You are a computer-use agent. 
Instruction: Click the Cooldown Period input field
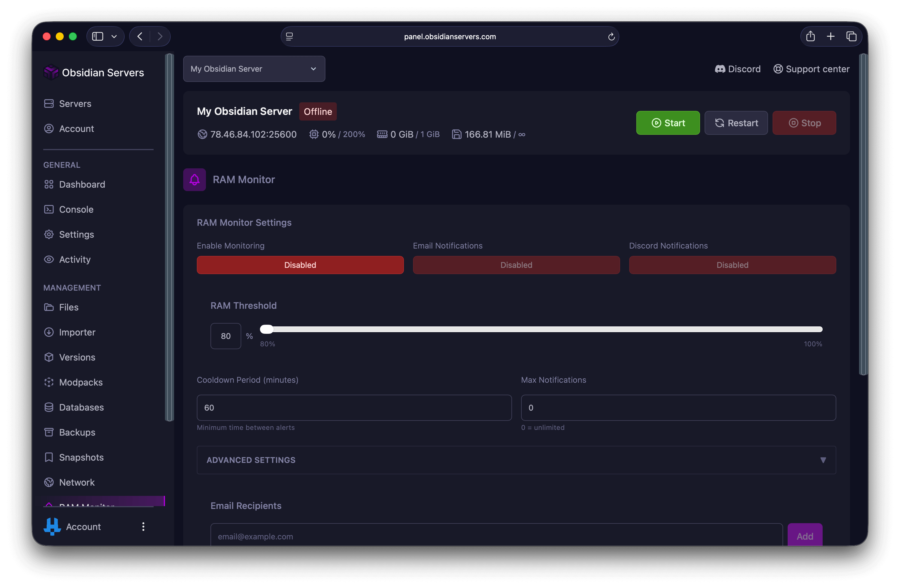coord(354,408)
